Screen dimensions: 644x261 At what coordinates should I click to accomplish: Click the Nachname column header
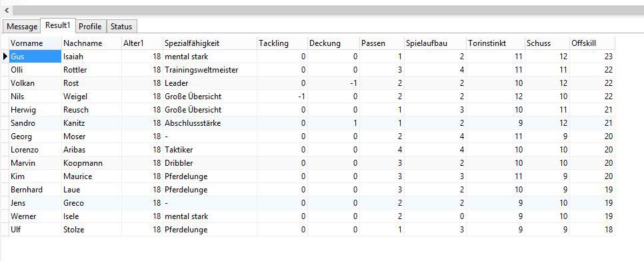click(91, 43)
